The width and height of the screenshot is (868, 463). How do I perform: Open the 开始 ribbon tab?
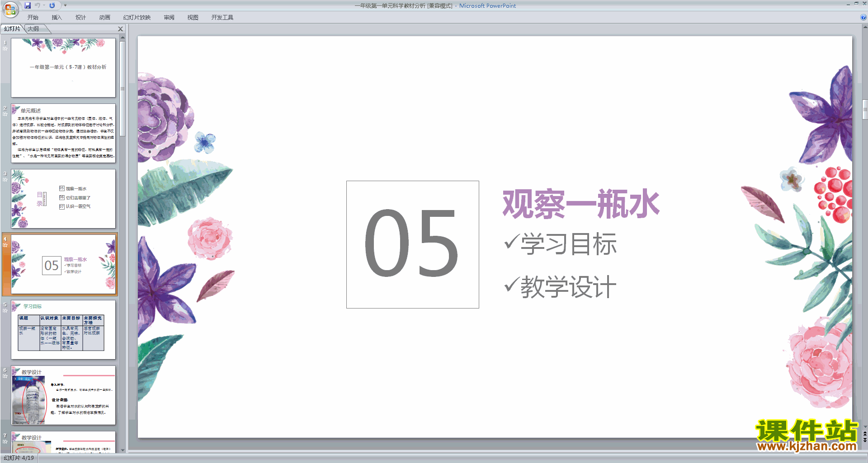pyautogui.click(x=33, y=18)
